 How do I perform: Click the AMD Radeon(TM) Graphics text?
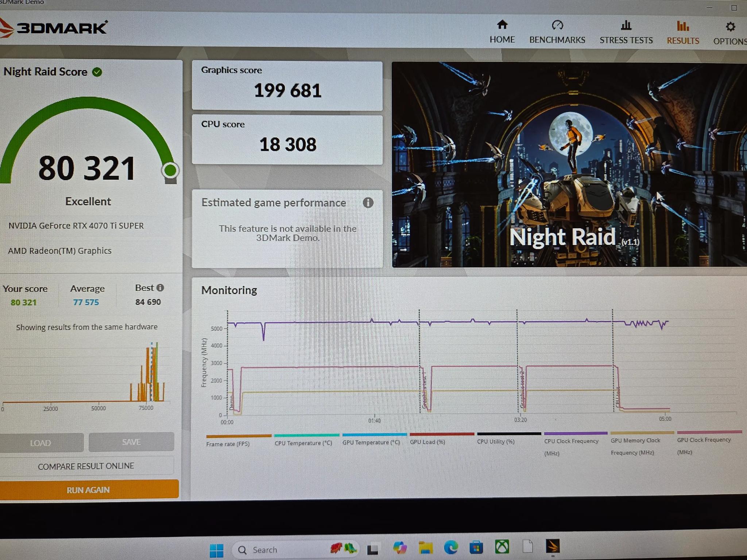(60, 251)
